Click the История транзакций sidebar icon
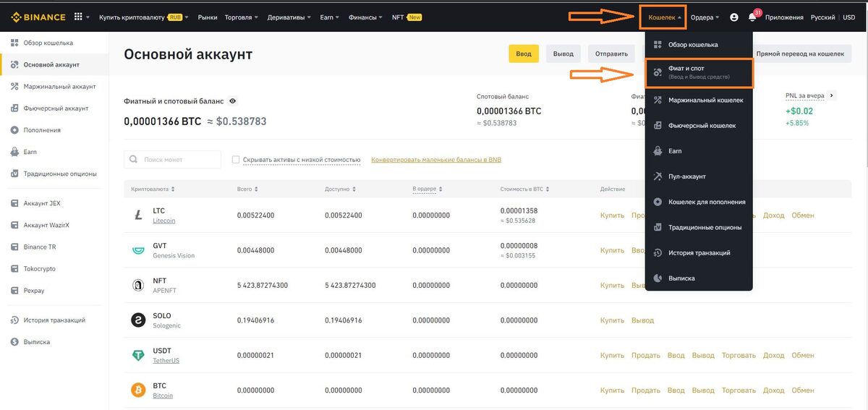This screenshot has width=868, height=410. tap(14, 320)
